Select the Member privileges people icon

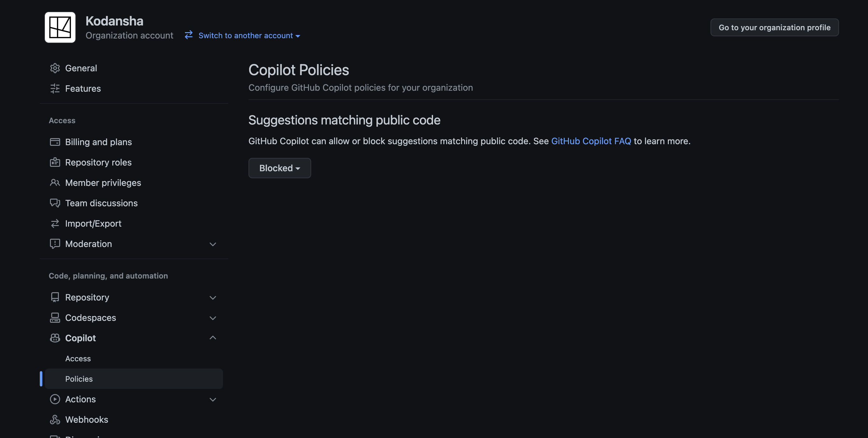pyautogui.click(x=55, y=182)
